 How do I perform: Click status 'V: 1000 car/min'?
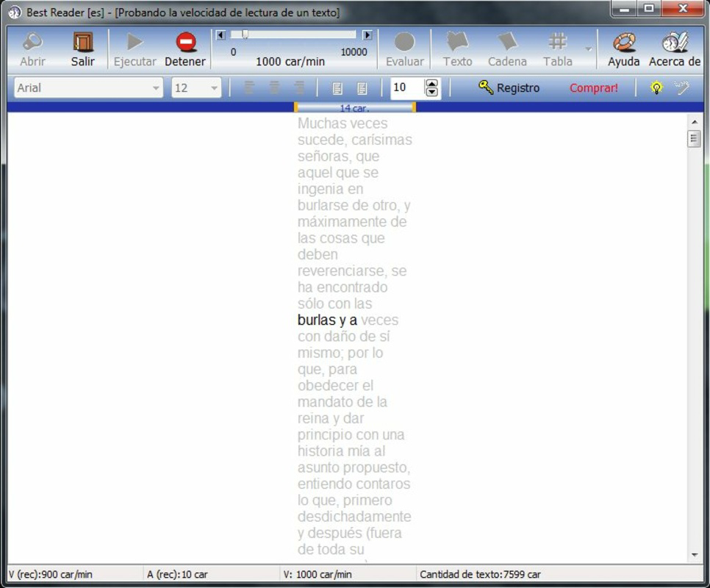click(x=318, y=575)
